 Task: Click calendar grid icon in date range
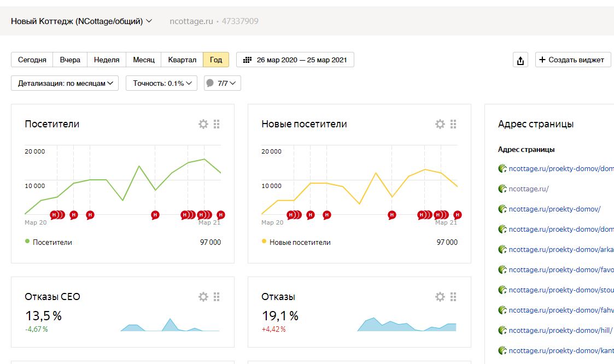pyautogui.click(x=248, y=60)
